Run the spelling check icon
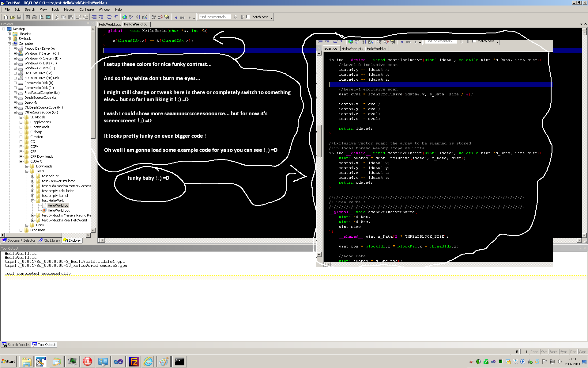 (x=131, y=17)
